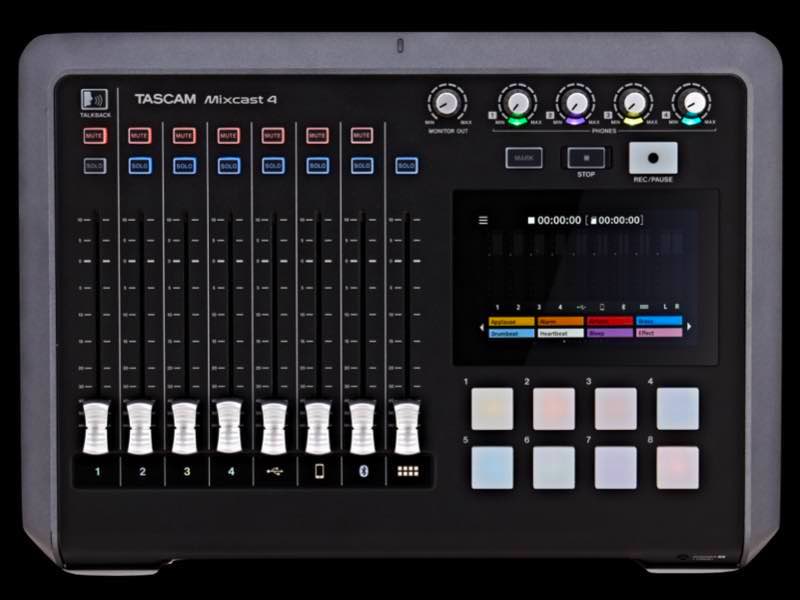Screen dimensions: 800x600
Task: Mute the USB channel
Action: [x=273, y=136]
